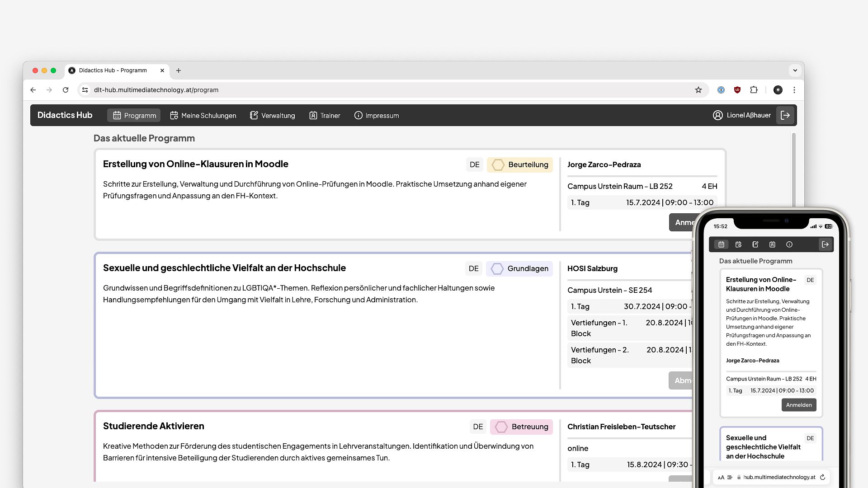
Task: Open the browser extensions puzzle icon
Action: 754,90
